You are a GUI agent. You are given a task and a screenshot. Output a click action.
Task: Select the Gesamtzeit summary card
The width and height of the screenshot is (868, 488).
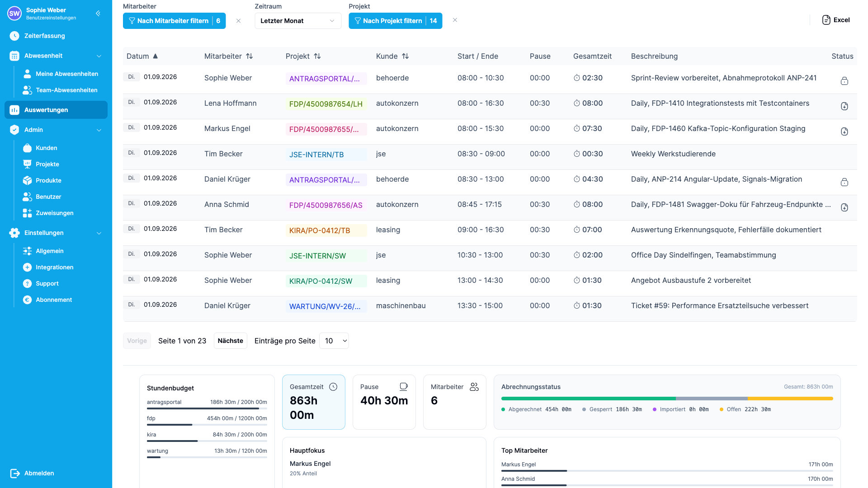[x=314, y=402]
